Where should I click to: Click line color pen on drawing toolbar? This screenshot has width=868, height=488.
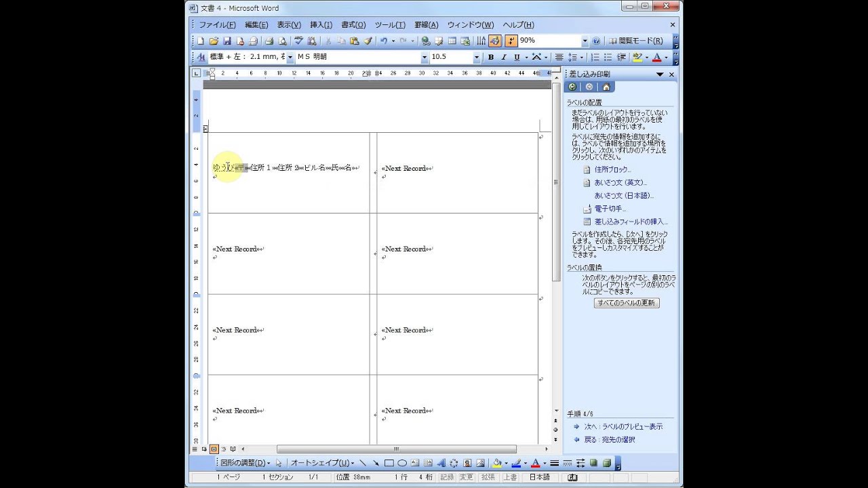(x=515, y=463)
